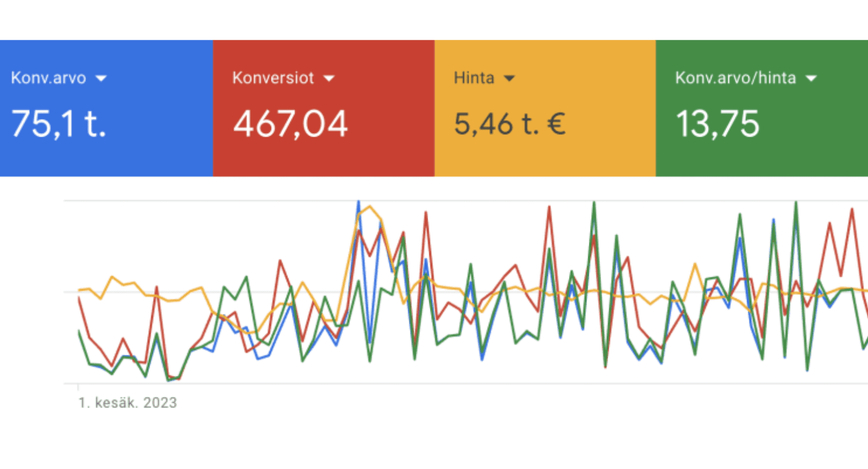Click the 1. kesäk. 2023 date label
Image resolution: width=868 pixels, height=469 pixels.
click(127, 403)
